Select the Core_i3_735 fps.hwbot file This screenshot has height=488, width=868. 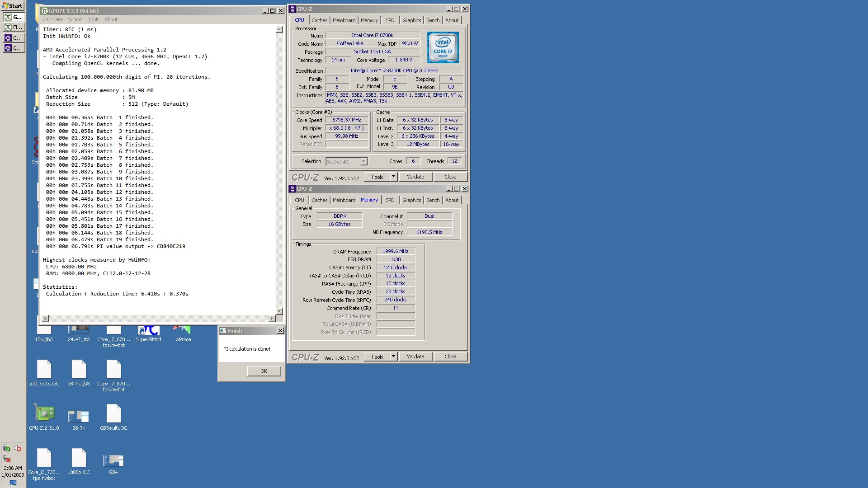pyautogui.click(x=44, y=463)
